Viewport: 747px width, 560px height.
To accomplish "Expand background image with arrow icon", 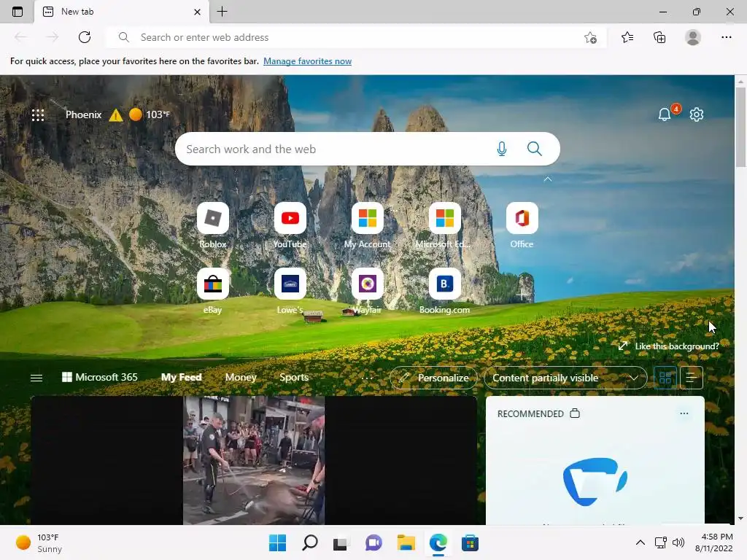I will (x=623, y=346).
